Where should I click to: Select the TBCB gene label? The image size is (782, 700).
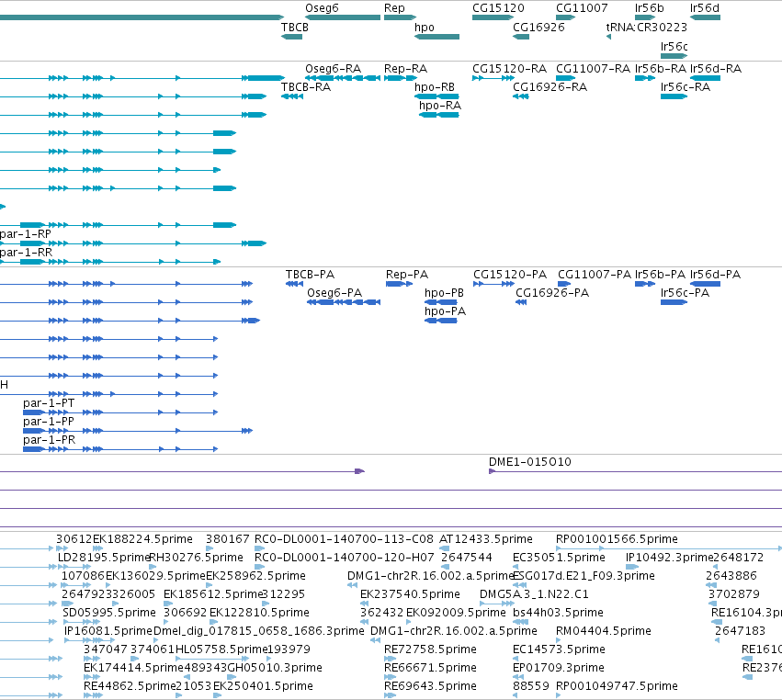[295, 28]
